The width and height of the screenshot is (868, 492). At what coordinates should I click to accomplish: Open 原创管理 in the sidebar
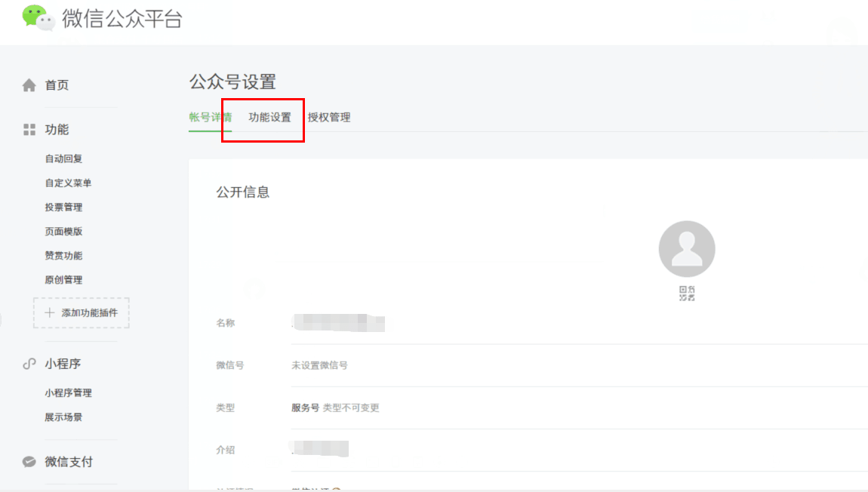(63, 280)
